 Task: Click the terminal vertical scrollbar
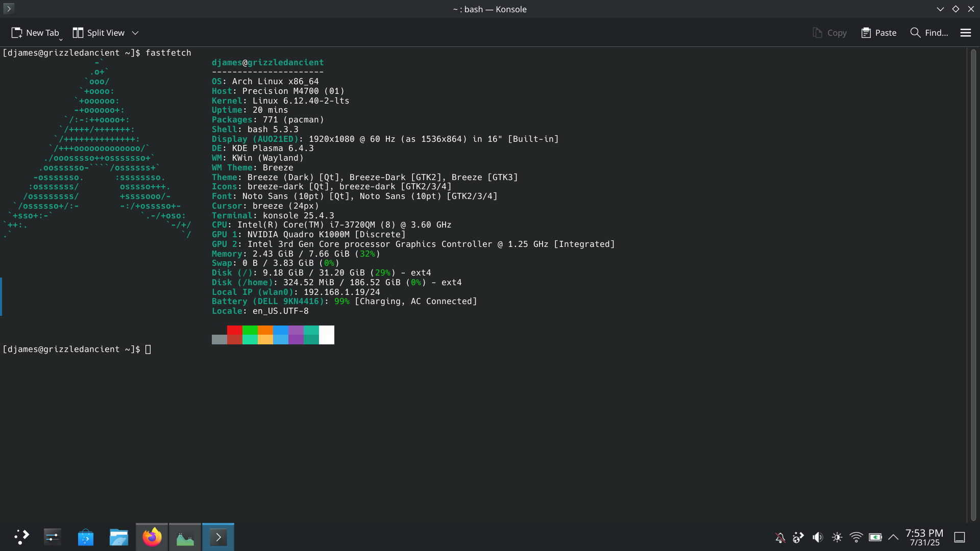pyautogui.click(x=973, y=284)
